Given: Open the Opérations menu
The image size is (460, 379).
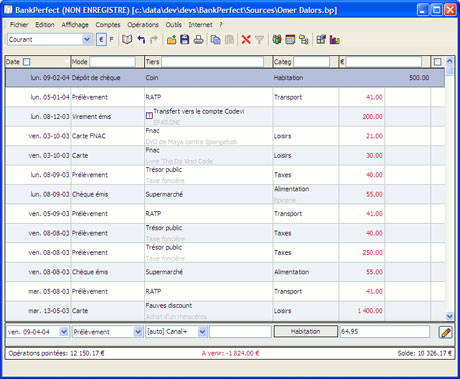Looking at the screenshot, I should pos(143,25).
